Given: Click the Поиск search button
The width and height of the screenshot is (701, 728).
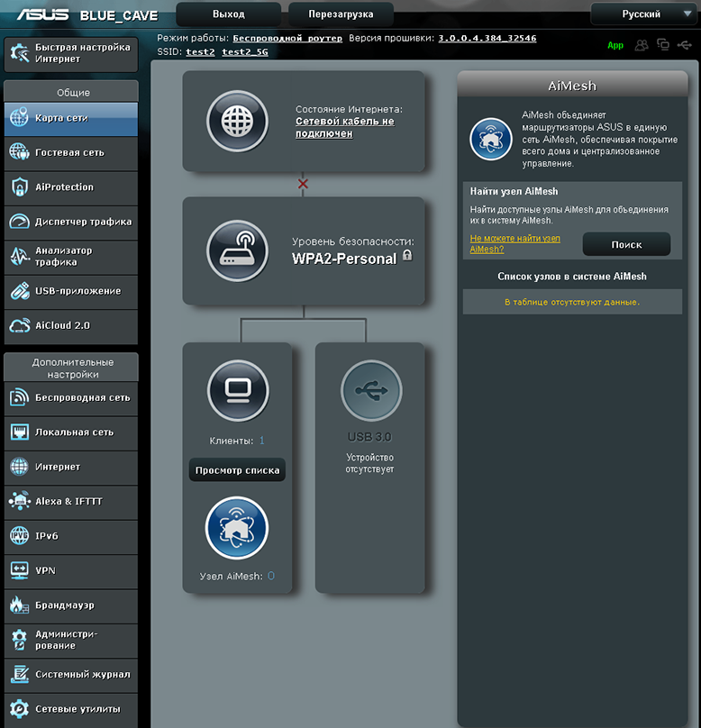Looking at the screenshot, I should (626, 244).
